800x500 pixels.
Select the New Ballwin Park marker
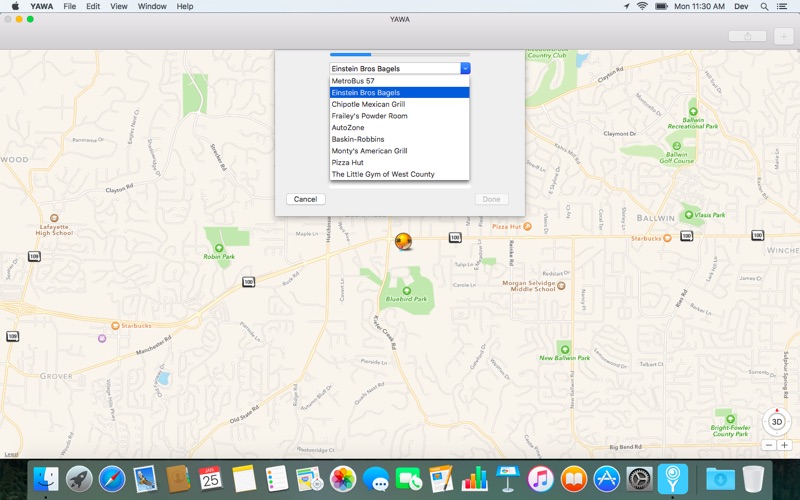point(565,349)
